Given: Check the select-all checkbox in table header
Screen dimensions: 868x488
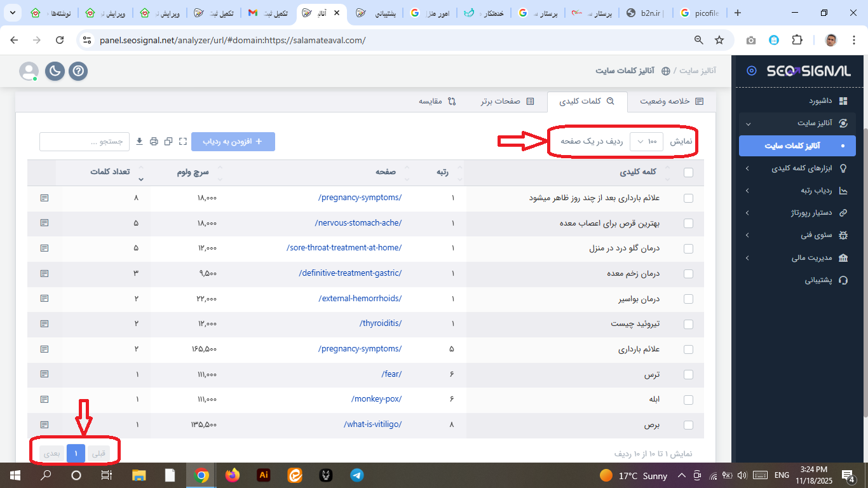Looking at the screenshot, I should [688, 172].
